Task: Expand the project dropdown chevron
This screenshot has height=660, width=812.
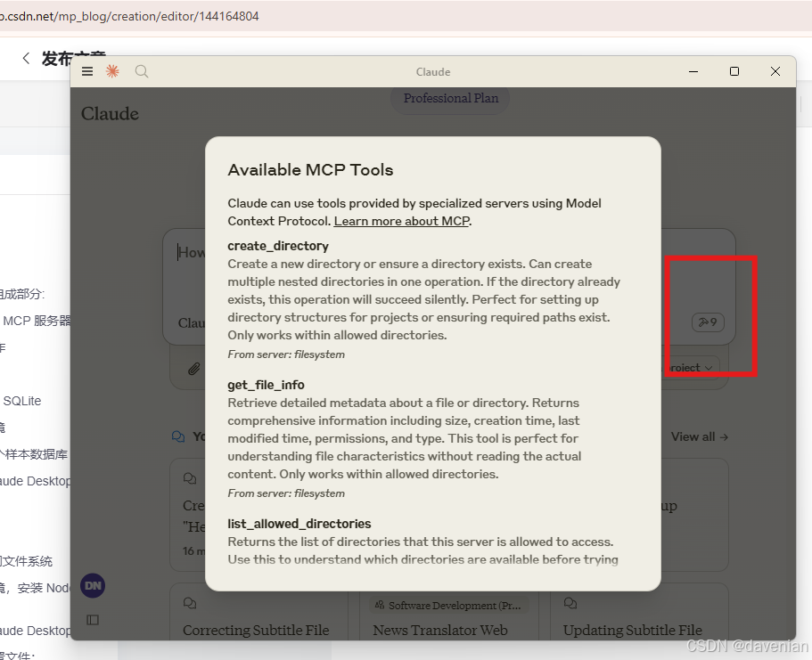Action: pos(709,368)
